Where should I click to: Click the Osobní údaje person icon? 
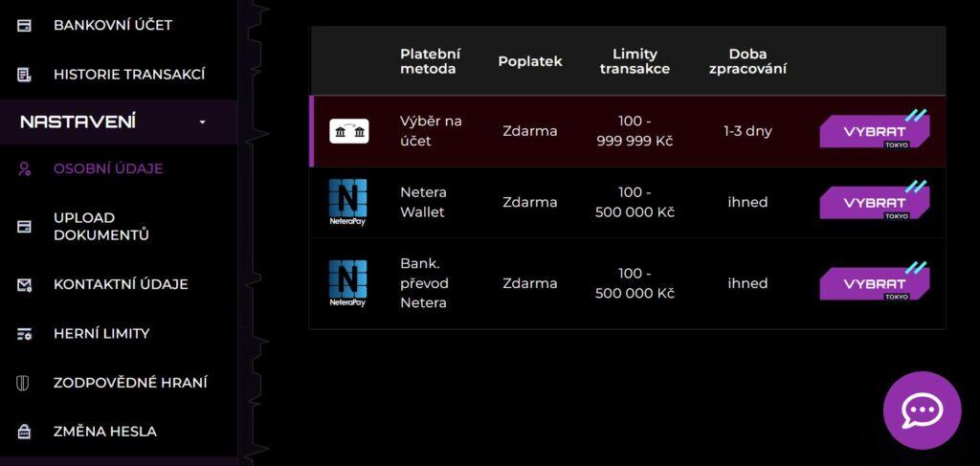click(24, 168)
